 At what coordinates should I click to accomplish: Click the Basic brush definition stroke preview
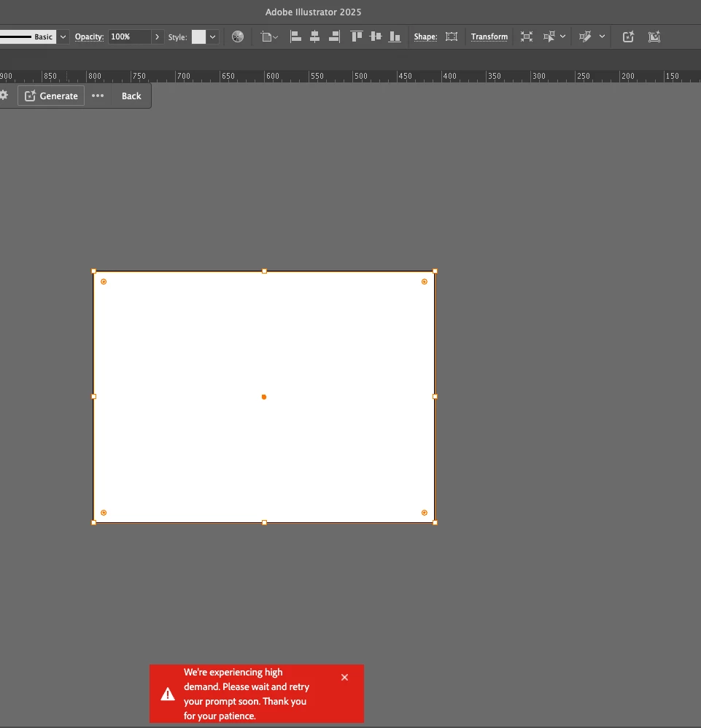pos(27,36)
